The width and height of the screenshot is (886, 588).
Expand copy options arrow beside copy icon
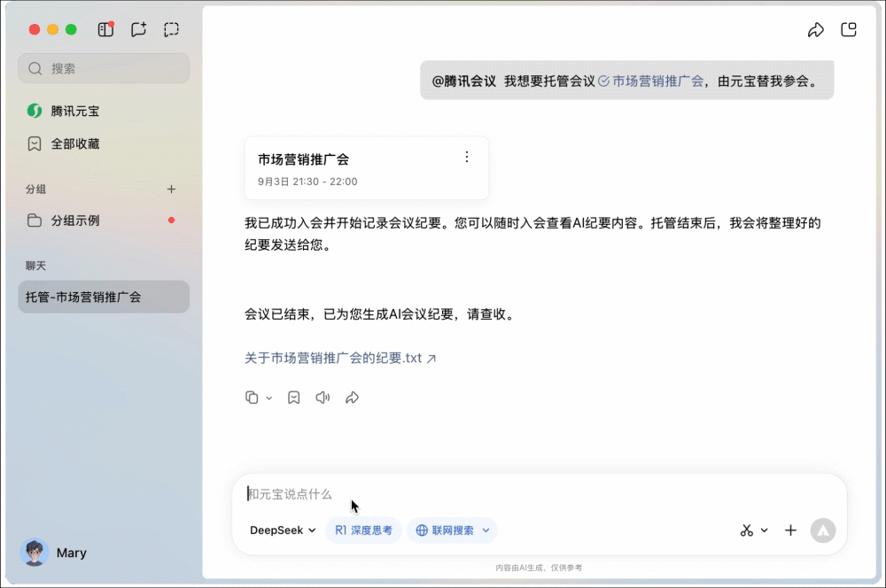[269, 398]
